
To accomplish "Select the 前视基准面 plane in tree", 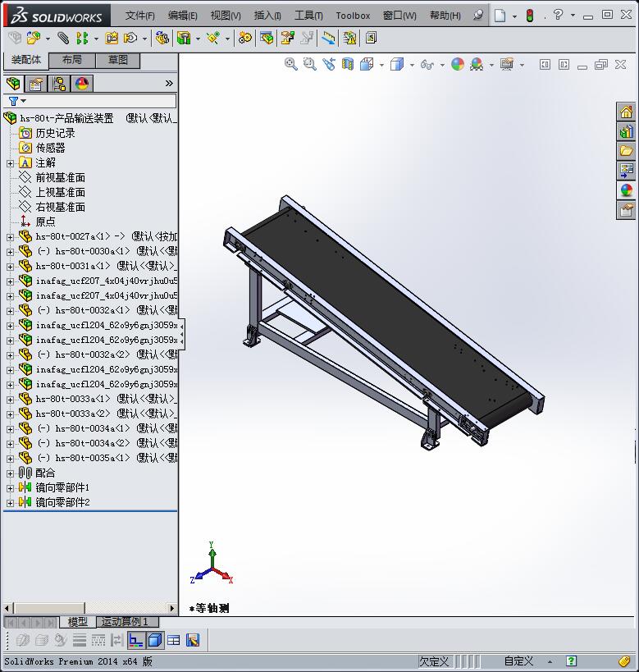I will pos(61,177).
